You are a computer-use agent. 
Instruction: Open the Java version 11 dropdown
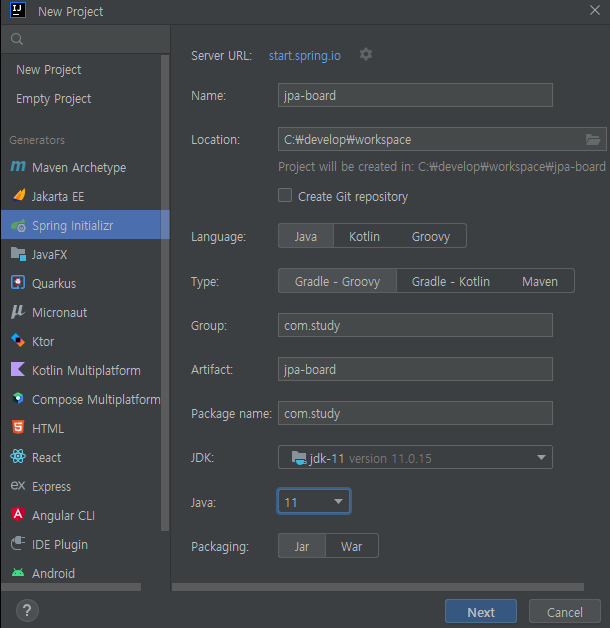[x=314, y=501]
